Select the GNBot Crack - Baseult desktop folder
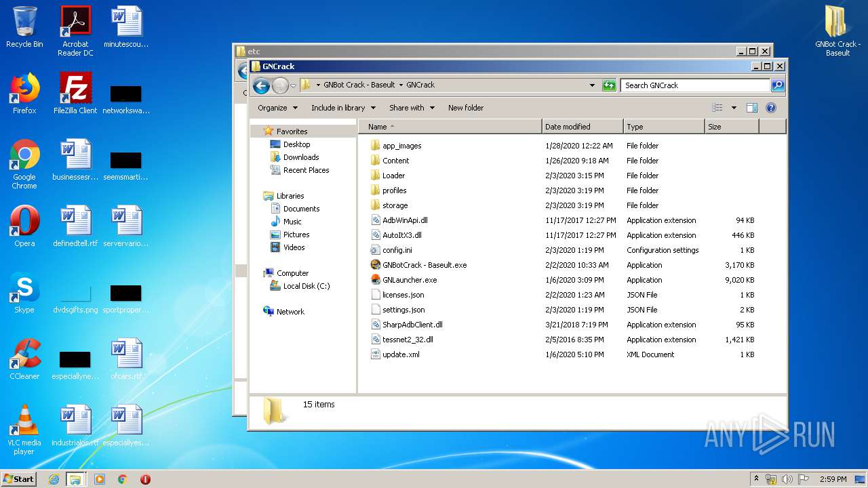Screen dimensions: 868x488 837,31
